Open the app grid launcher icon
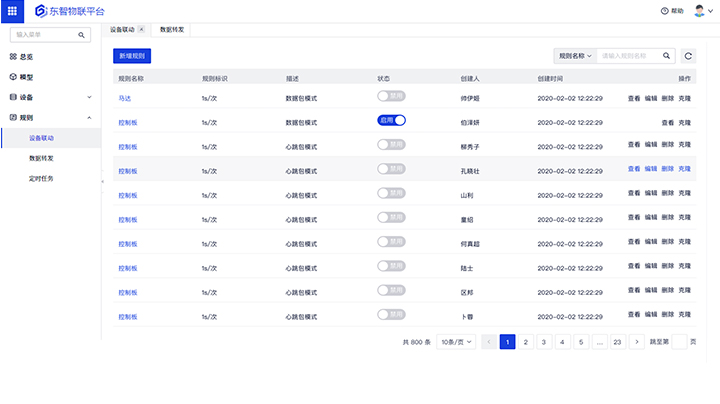Viewport: 720px width, 404px height. pos(12,10)
